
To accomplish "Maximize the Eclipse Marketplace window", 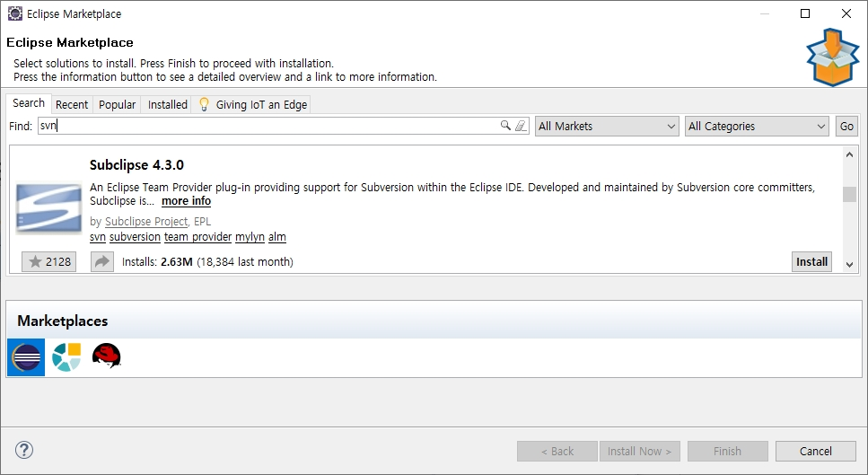I will click(x=805, y=13).
